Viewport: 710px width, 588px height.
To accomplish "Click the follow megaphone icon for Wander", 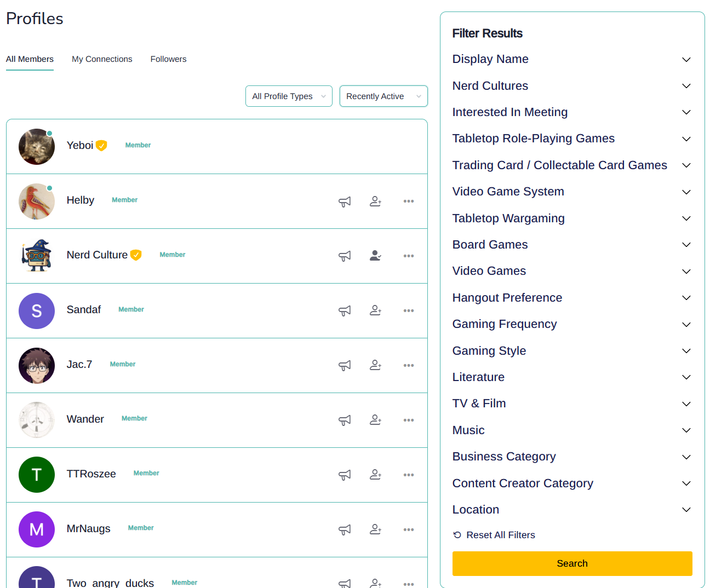I will click(x=345, y=420).
